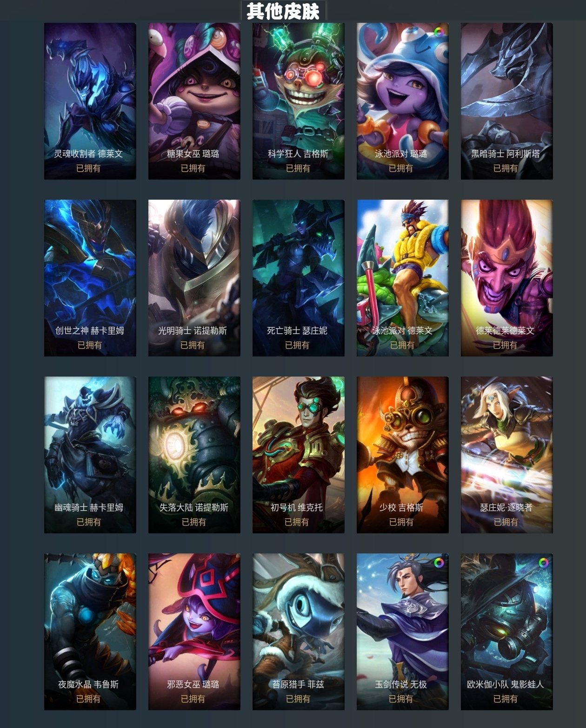Image resolution: width=586 pixels, height=728 pixels.
Task: Open 科学狂人 吉格斯 skin card
Action: click(299, 101)
